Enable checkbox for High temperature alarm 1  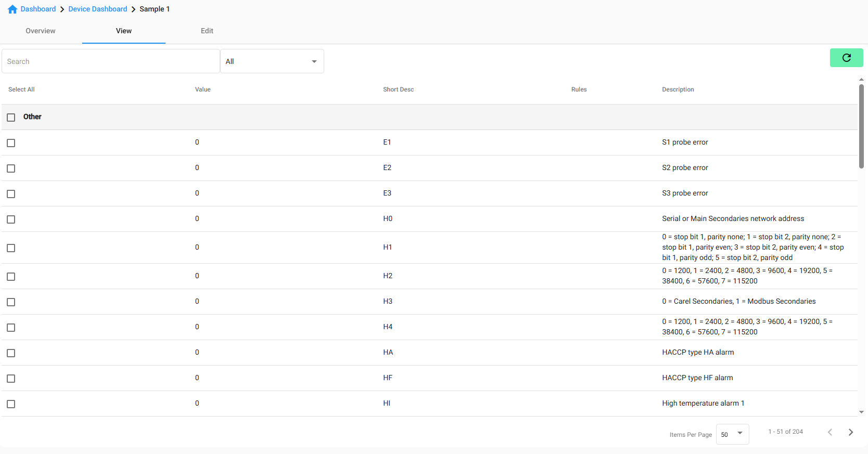click(x=11, y=404)
